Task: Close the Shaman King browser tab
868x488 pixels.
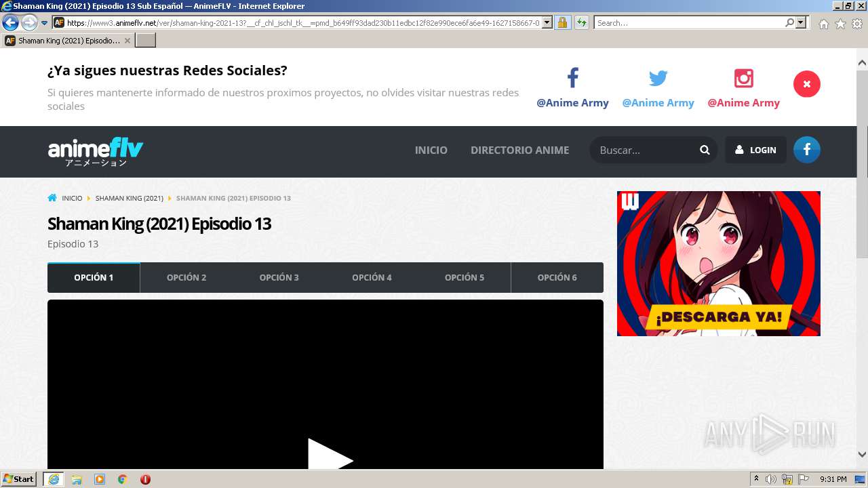Action: pos(127,41)
